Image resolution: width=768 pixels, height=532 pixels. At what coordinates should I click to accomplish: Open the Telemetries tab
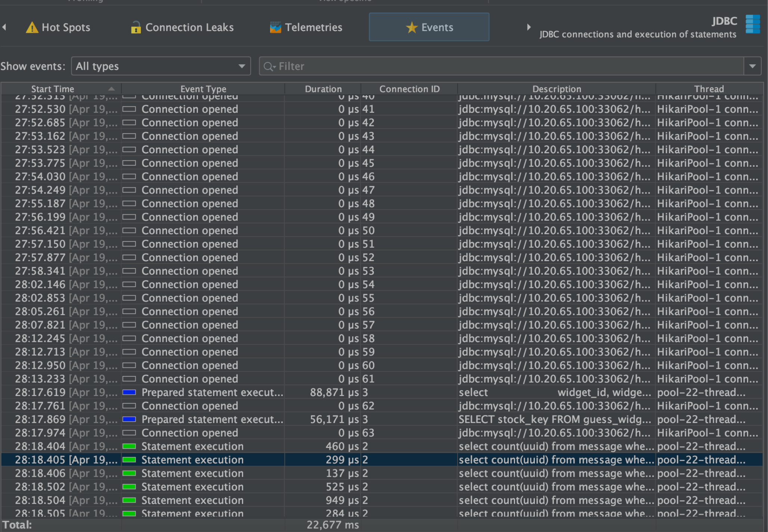[306, 27]
